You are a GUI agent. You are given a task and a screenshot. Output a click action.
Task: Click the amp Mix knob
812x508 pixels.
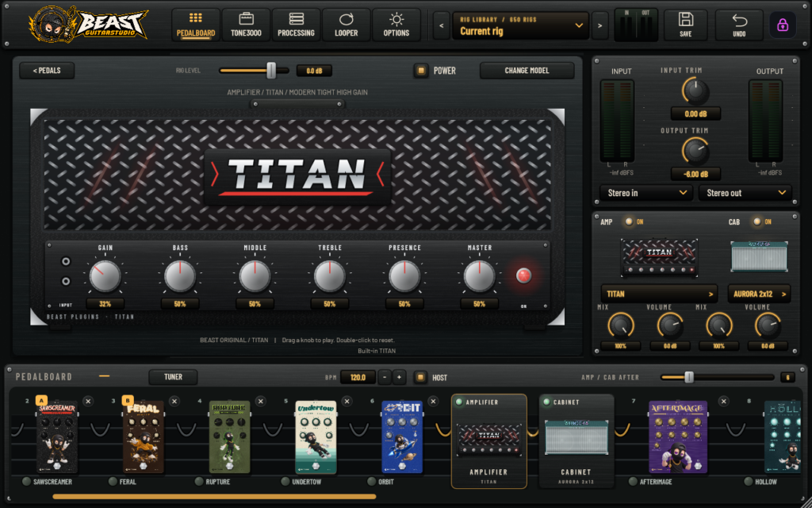coord(620,326)
